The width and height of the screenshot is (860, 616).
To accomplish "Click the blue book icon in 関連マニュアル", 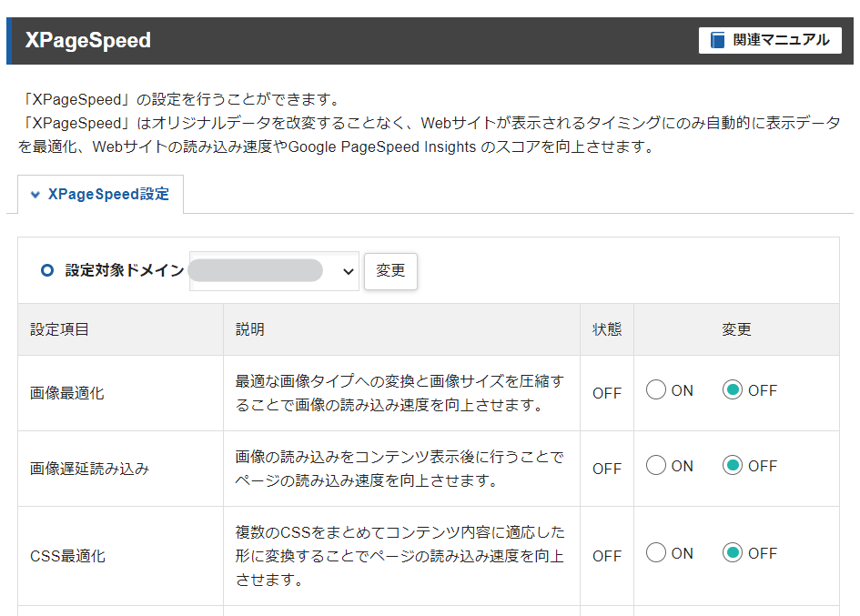I will click(717, 40).
